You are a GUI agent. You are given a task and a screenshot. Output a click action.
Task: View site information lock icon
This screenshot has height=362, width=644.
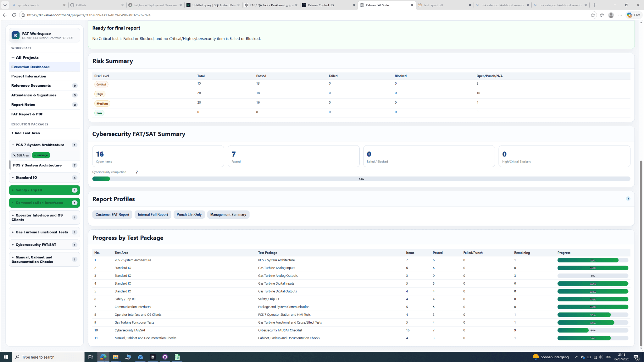tap(23, 15)
